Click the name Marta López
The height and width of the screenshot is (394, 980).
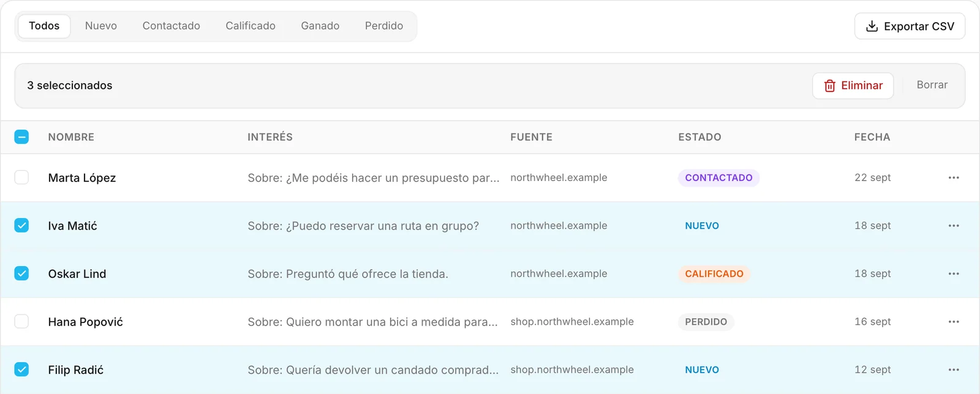pyautogui.click(x=82, y=178)
